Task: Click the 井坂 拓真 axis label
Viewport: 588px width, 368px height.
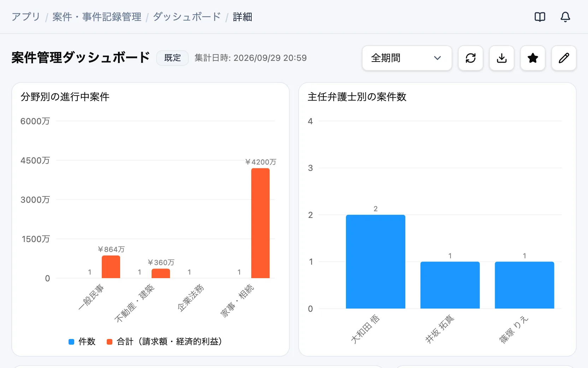Action: point(440,329)
